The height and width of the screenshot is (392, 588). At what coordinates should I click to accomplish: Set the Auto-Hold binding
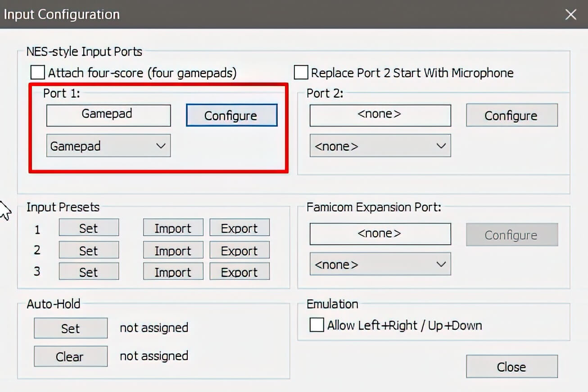coord(70,328)
